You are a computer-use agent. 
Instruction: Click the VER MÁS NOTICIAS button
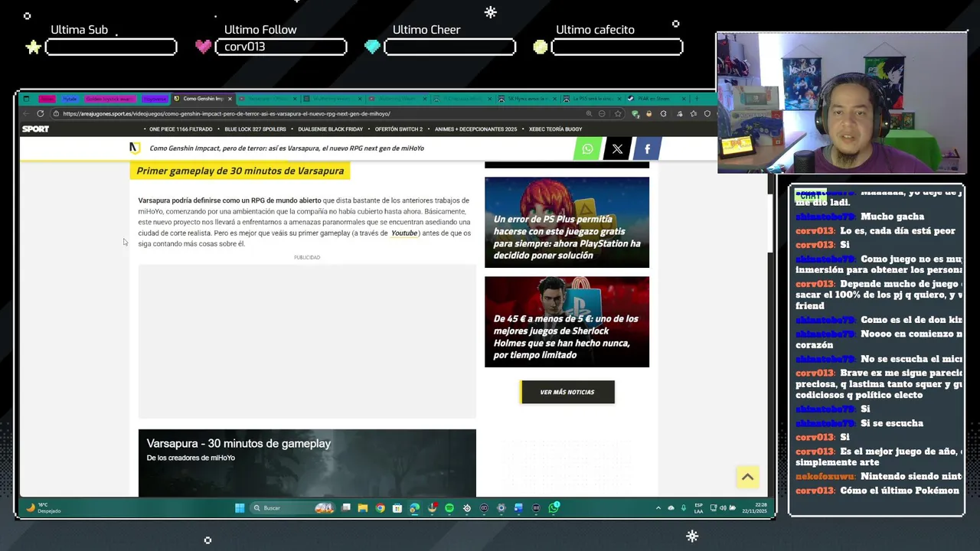[567, 392]
